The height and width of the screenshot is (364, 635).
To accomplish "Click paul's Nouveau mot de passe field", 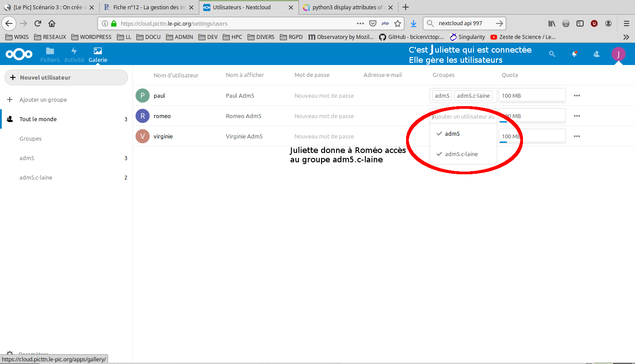I will [324, 96].
